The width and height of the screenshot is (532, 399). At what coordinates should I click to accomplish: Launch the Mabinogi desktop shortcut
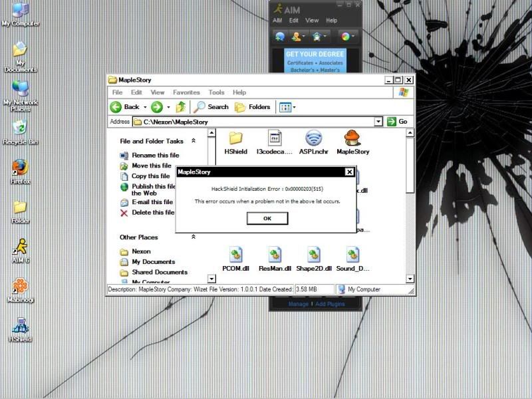pyautogui.click(x=21, y=291)
